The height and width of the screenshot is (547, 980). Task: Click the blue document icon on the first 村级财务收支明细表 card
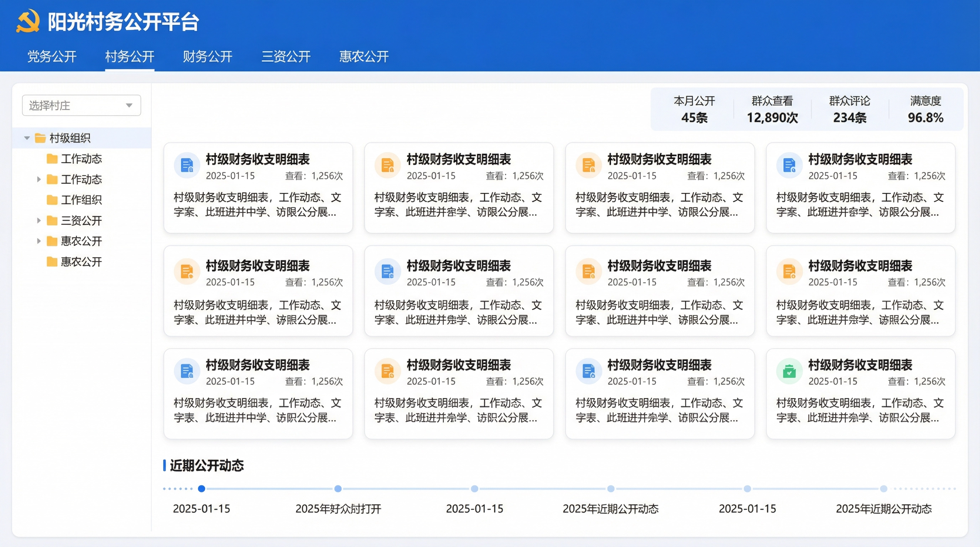tap(187, 166)
